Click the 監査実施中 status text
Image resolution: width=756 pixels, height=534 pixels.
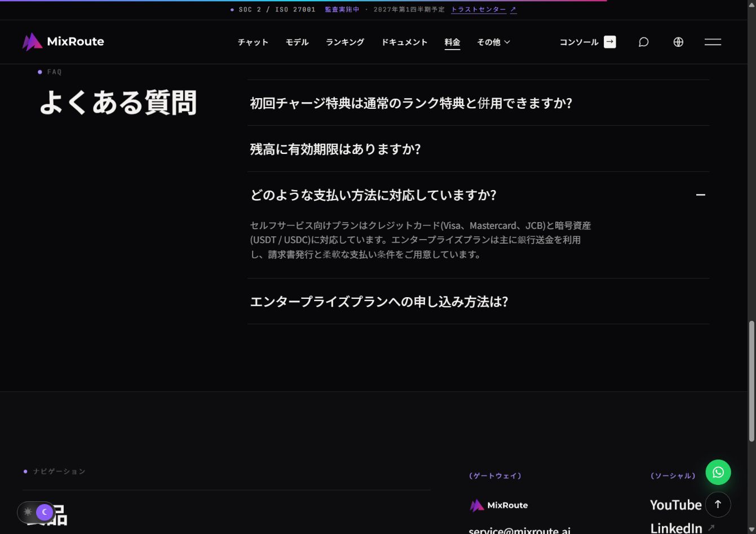click(342, 10)
